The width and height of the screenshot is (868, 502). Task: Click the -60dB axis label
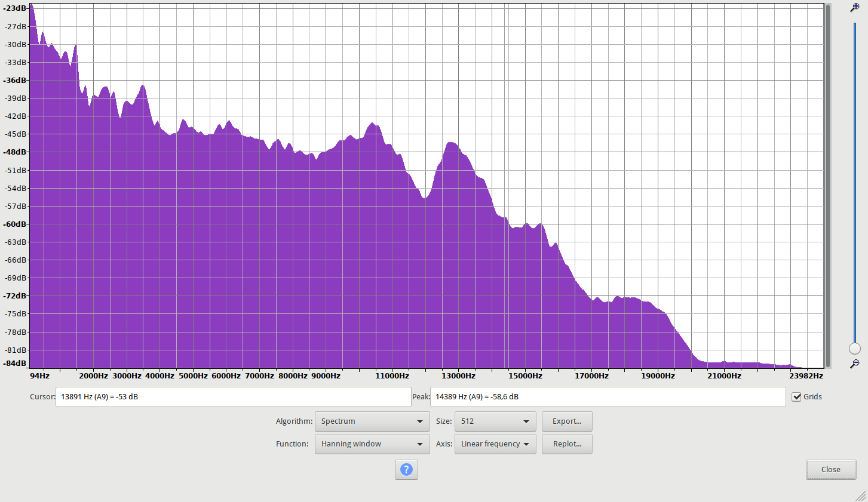tap(14, 224)
